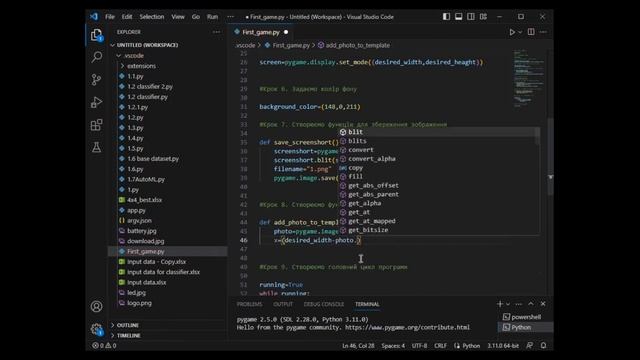The height and width of the screenshot is (360, 640).
Task: Switch to the Terminal panel tab
Action: (367, 304)
